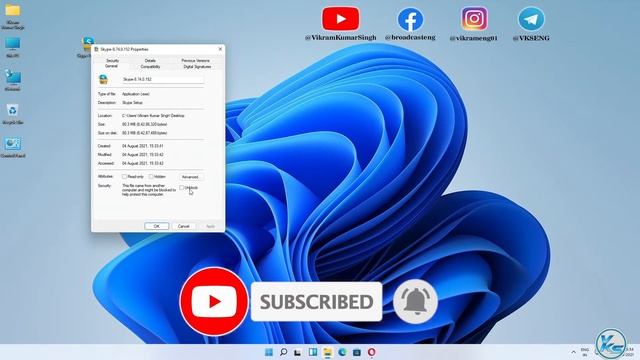Image resolution: width=640 pixels, height=360 pixels.
Task: Check the Unblock security checkbox
Action: [x=182, y=188]
